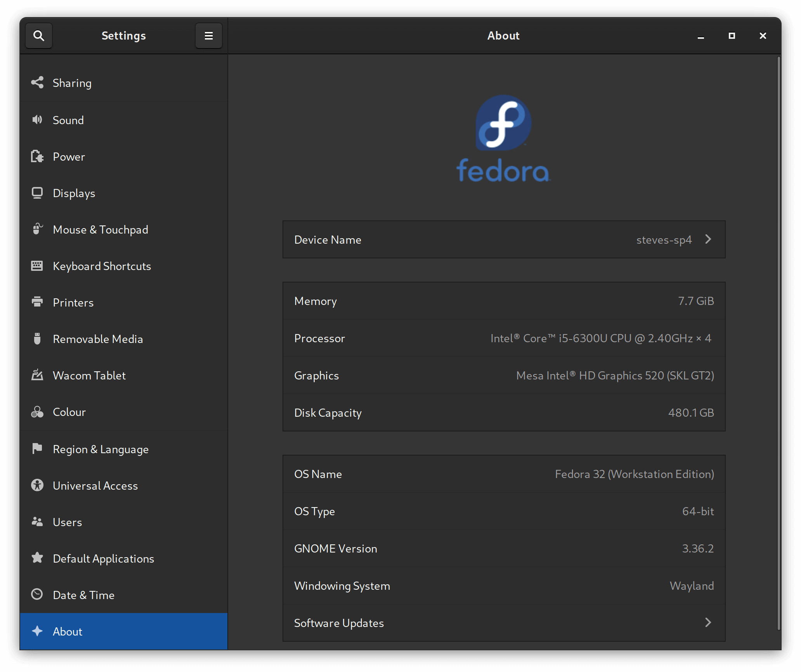Click the Sound settings icon
Viewport: 801px width, 672px height.
tap(37, 120)
